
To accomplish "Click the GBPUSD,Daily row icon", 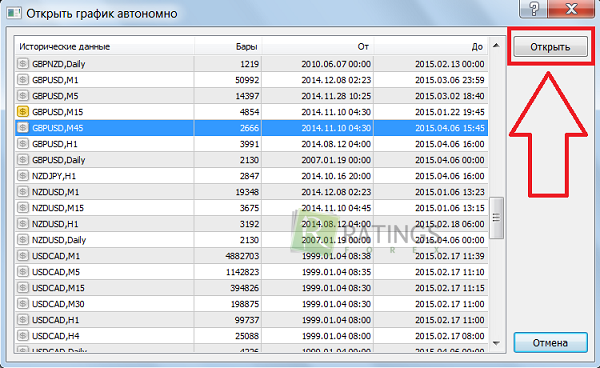I will coord(23,160).
